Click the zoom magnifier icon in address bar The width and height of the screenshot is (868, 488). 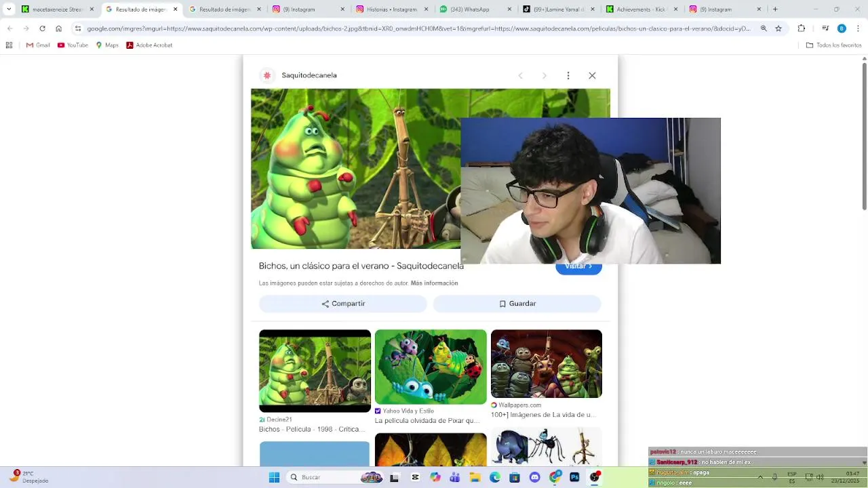pos(764,28)
